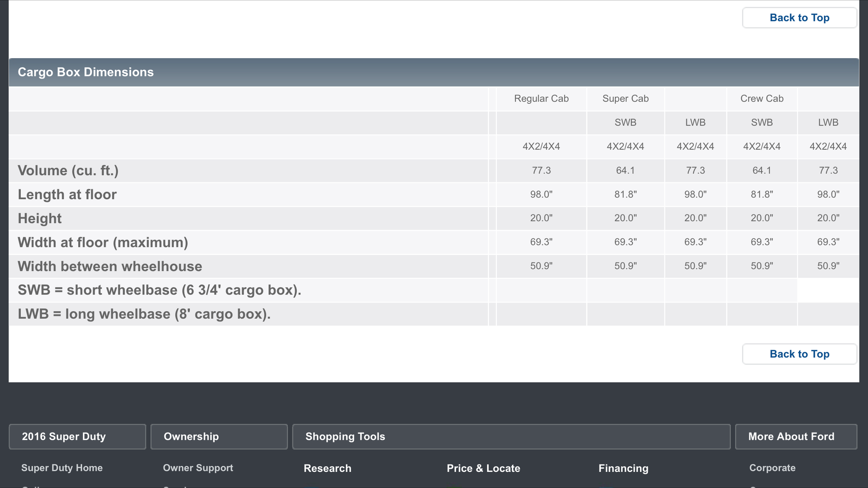This screenshot has width=868, height=488.
Task: Go to the Research link
Action: [x=328, y=468]
